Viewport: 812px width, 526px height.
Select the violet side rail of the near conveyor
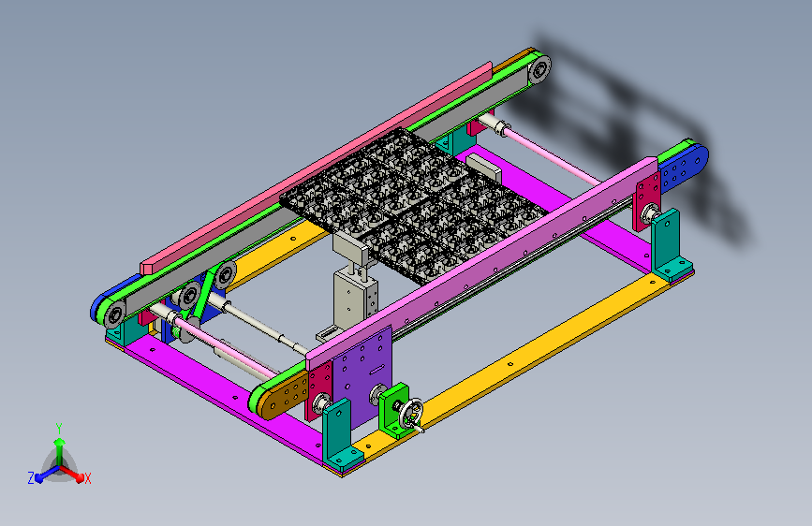click(481, 261)
